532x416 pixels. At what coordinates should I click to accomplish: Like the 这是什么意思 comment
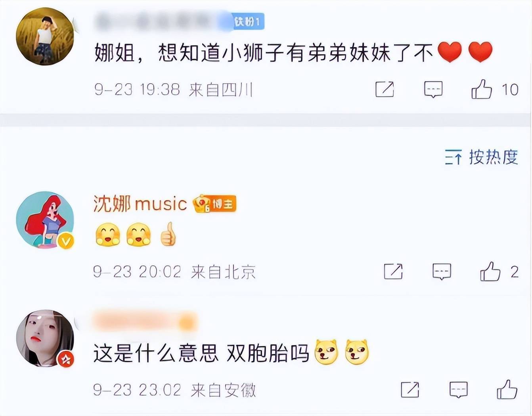[507, 389]
